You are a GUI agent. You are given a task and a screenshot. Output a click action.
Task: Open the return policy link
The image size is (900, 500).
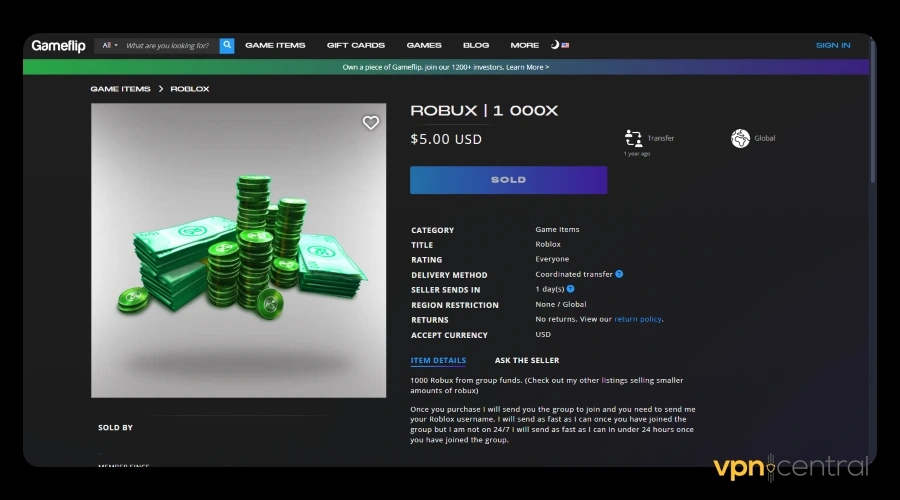click(638, 319)
